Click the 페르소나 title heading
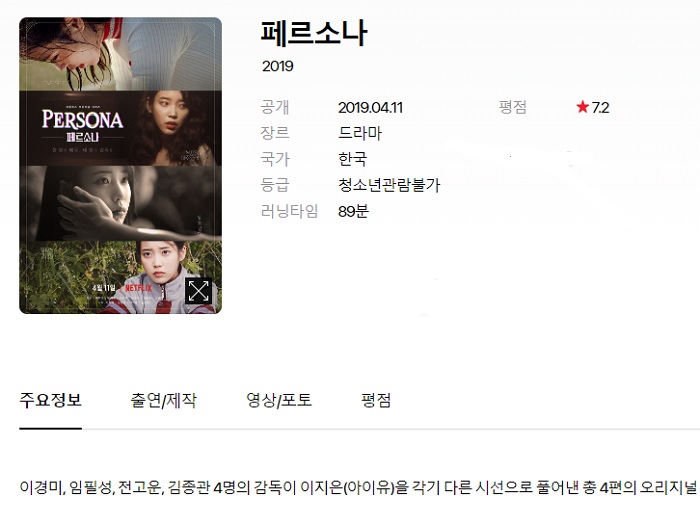 point(314,33)
